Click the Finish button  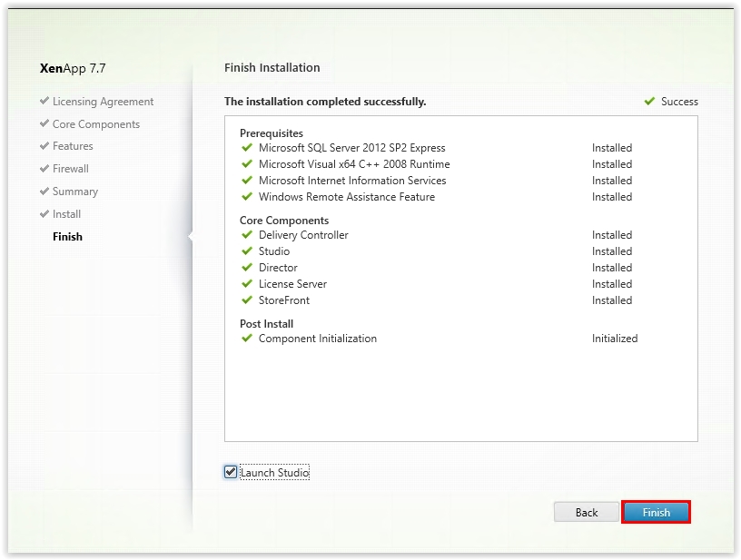[x=656, y=512]
